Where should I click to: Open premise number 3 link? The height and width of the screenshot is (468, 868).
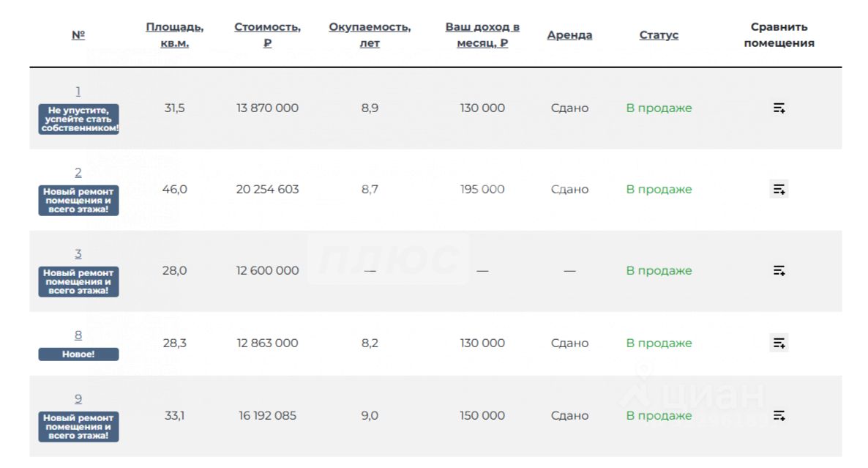pos(78,254)
